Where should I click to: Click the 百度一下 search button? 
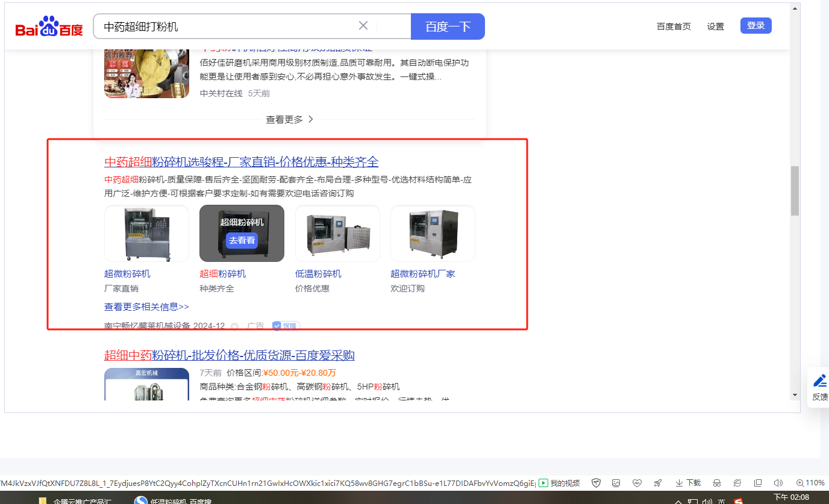448,26
